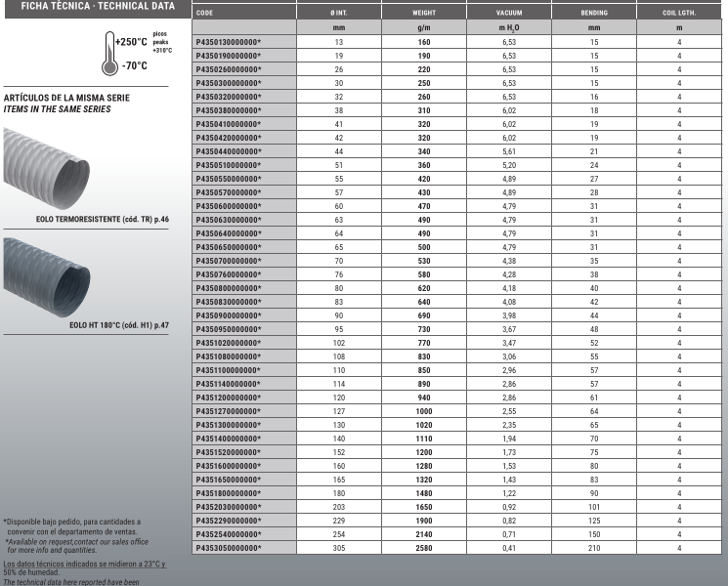
Task: Select product code P4351020000000
Action: pos(229,345)
